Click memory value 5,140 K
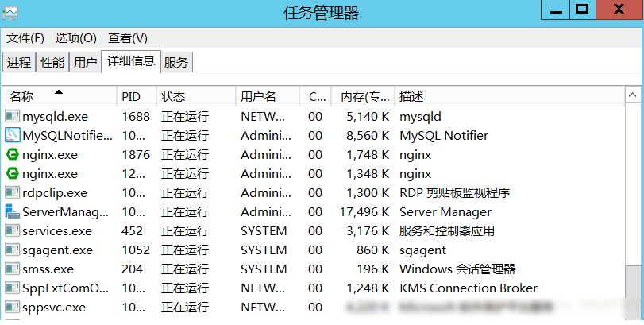The image size is (644, 325). [368, 117]
